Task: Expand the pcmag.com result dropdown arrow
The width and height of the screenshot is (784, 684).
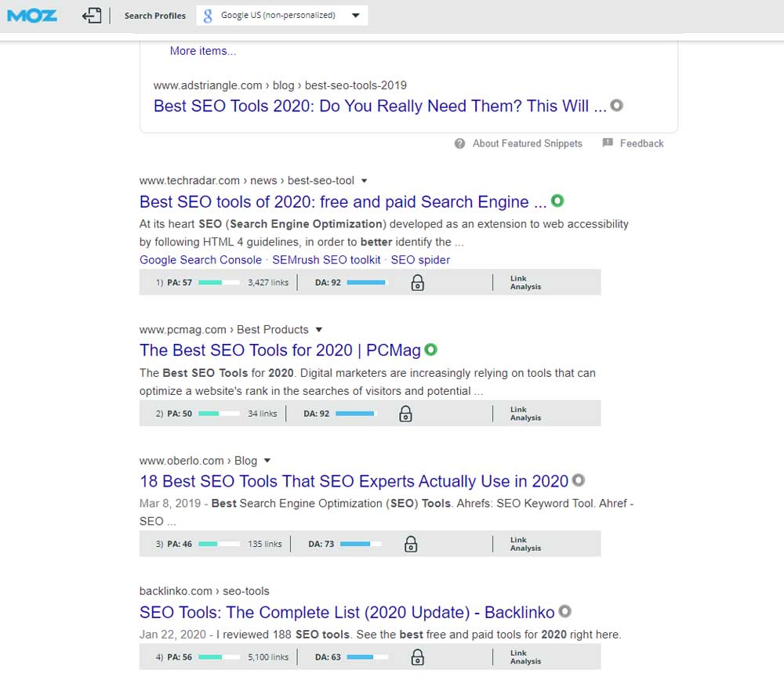Action: tap(318, 330)
